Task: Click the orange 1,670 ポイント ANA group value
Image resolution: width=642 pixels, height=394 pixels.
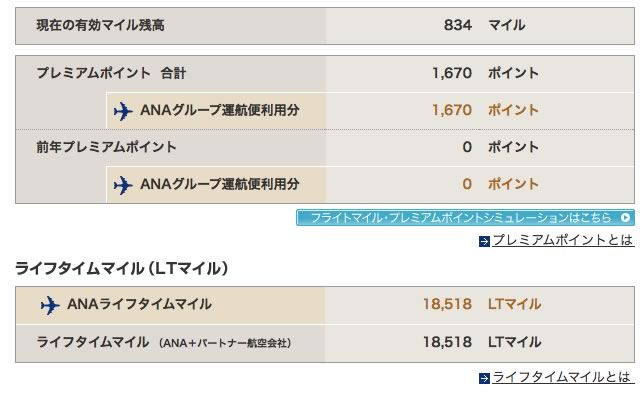Action: (485, 110)
